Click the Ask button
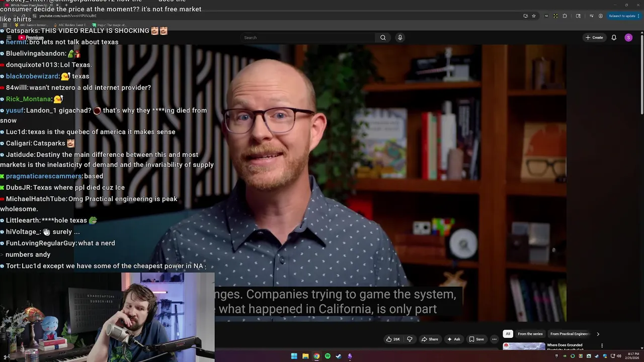The image size is (644, 362). coord(453,339)
